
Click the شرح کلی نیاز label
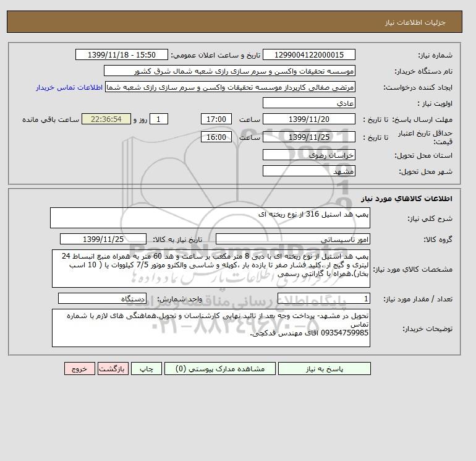click(430, 219)
